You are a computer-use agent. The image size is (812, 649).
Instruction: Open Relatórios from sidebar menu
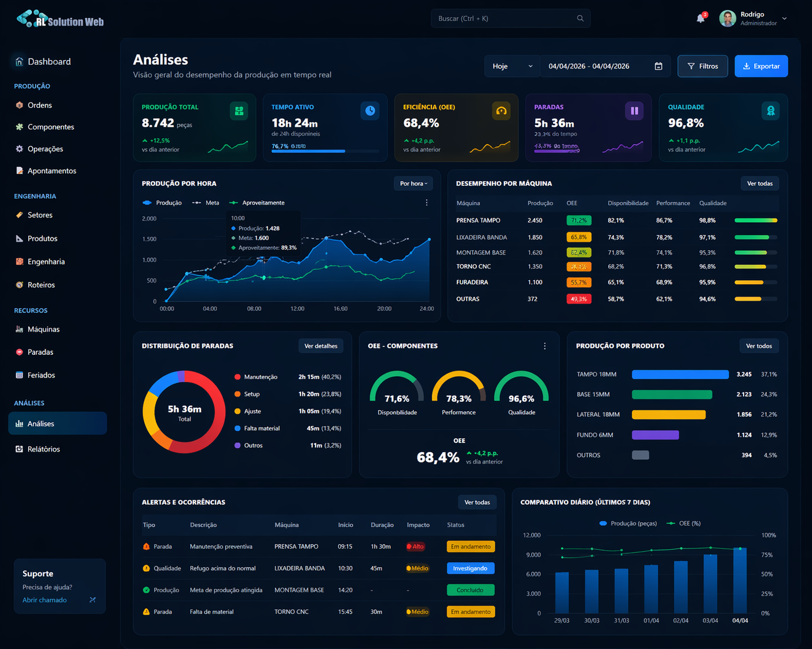pyautogui.click(x=43, y=449)
